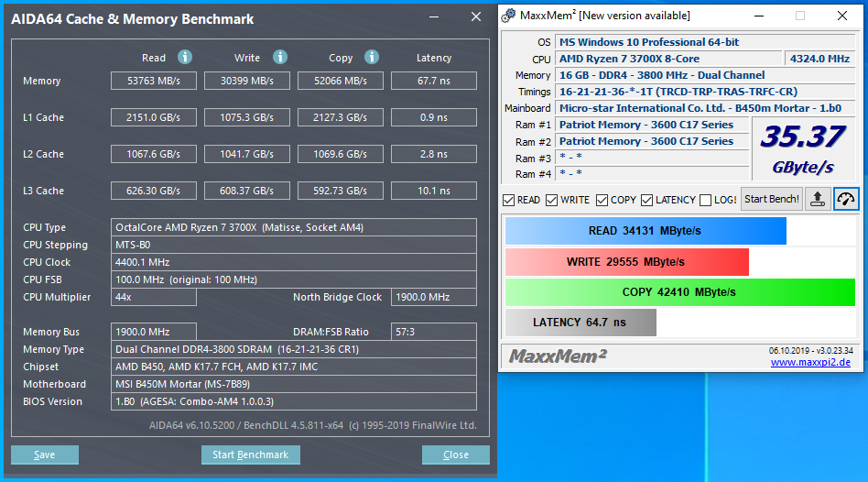
Task: Click the MaxxMem upload results icon
Action: point(818,199)
